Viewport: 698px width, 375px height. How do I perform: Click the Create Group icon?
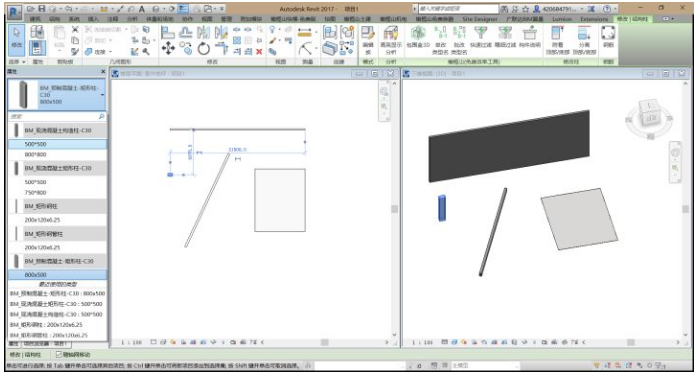coord(347,32)
